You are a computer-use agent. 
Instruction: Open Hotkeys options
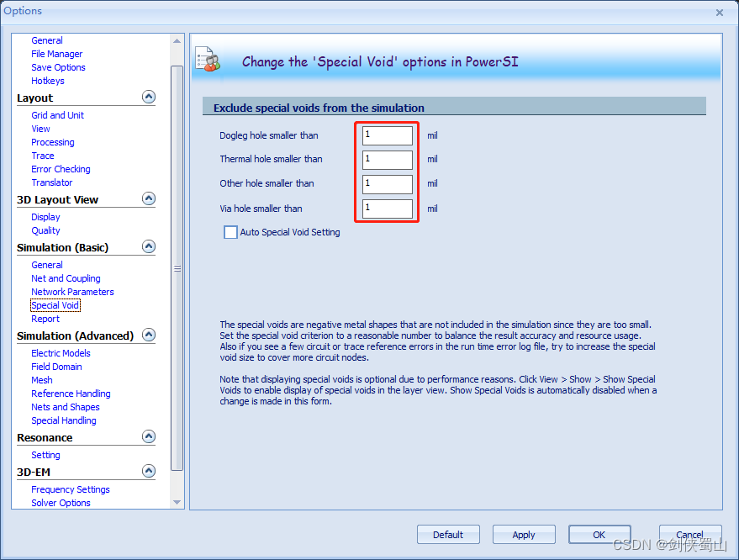[x=48, y=81]
